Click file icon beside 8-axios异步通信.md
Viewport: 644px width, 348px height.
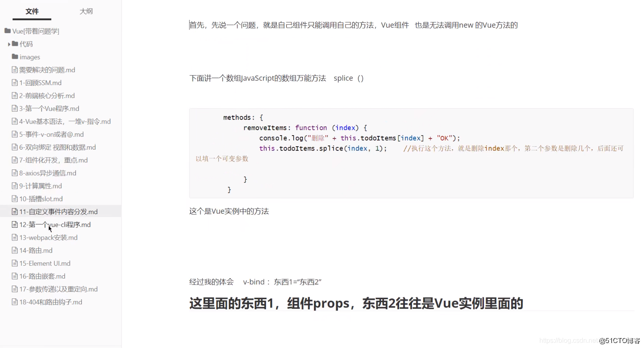tap(15, 173)
